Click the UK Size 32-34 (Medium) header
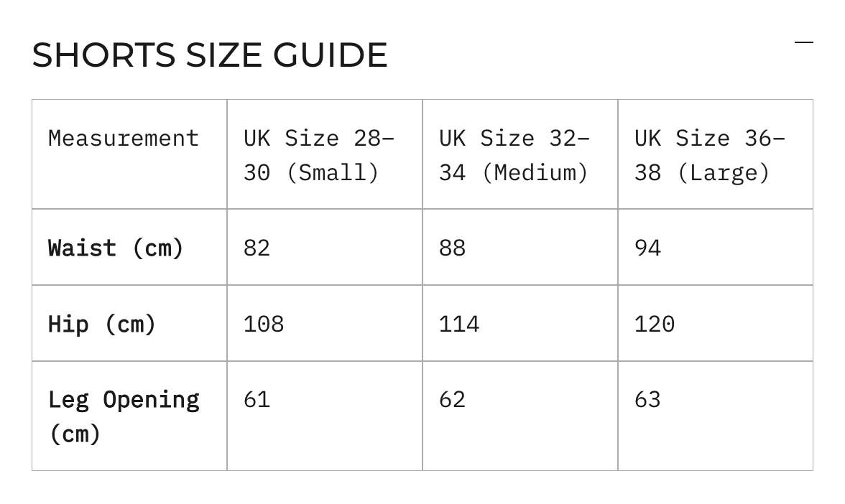This screenshot has width=845, height=504. point(520,154)
